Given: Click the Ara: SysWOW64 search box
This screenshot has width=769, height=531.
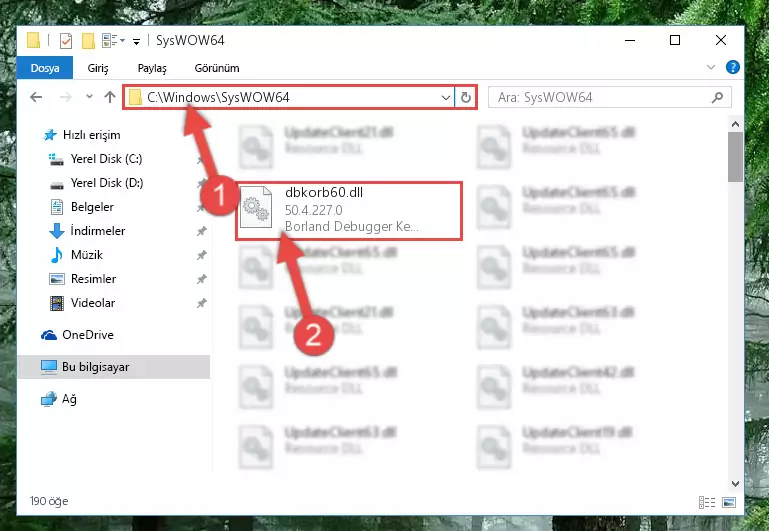Looking at the screenshot, I should [x=610, y=97].
